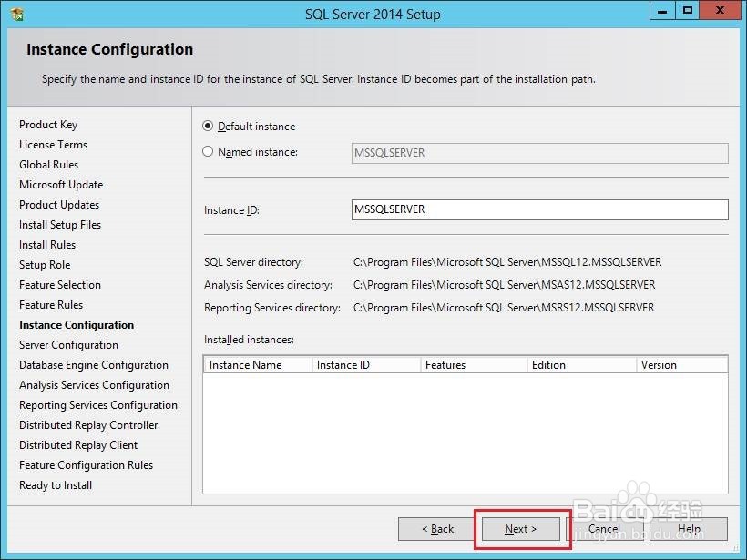Open Feature Selection step in sidebar

tap(60, 285)
